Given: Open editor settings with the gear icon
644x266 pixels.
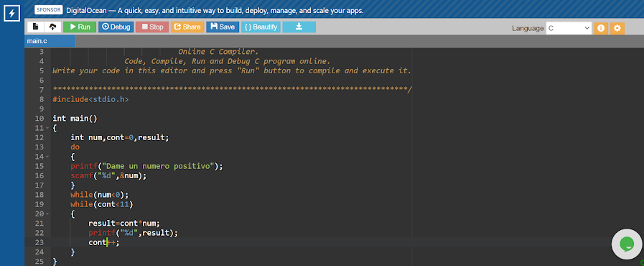Looking at the screenshot, I should [617, 28].
